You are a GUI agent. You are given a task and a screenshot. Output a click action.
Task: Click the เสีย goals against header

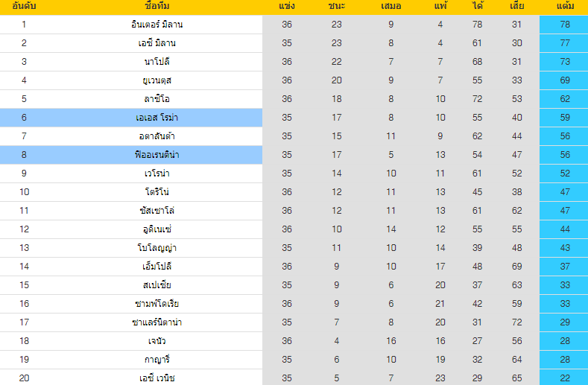point(517,7)
